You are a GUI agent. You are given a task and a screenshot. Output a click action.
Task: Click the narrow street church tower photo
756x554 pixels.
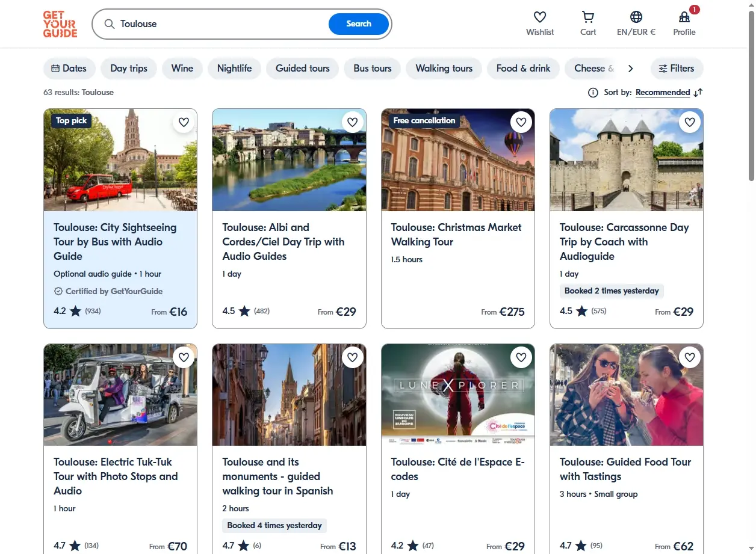click(x=289, y=395)
